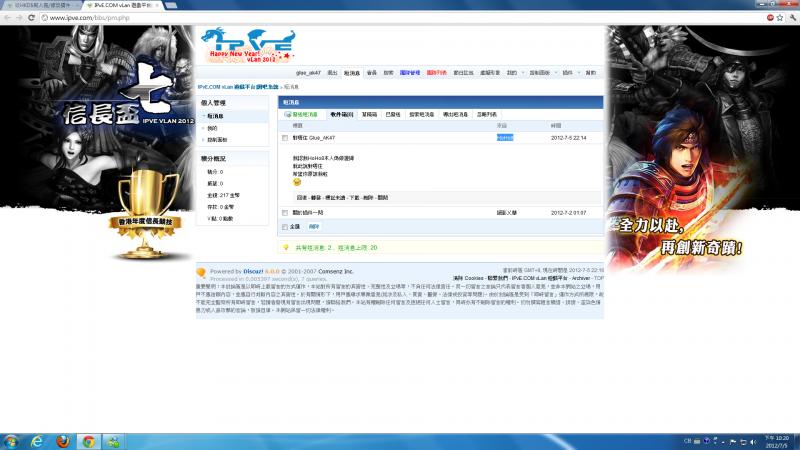800x450 pixels.
Task: Tick the checkbox of the 2012-7-2 message
Action: click(x=285, y=213)
